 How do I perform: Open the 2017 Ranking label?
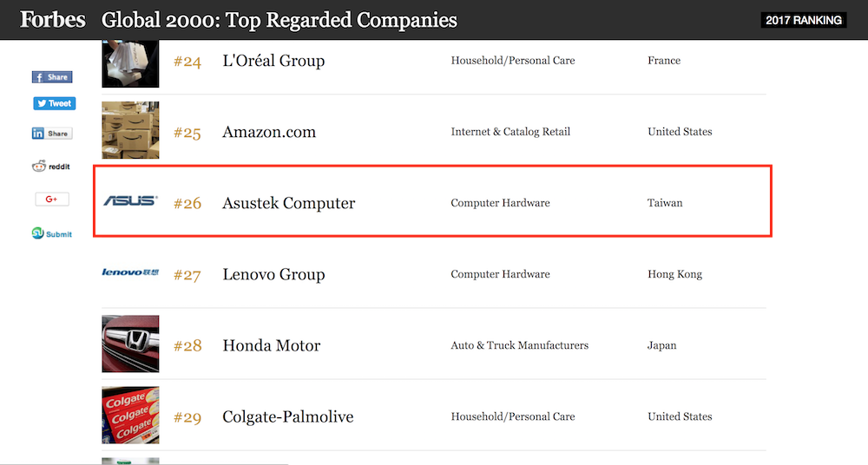803,20
